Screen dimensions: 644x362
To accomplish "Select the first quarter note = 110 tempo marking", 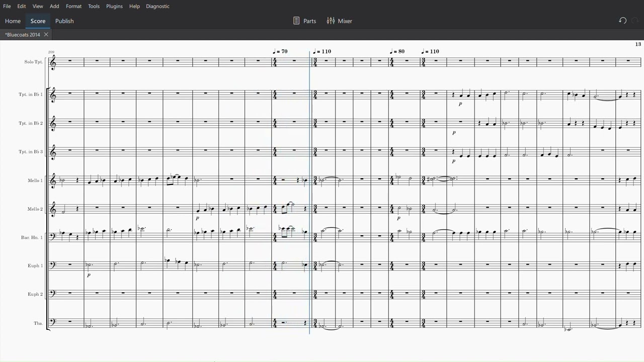I will [x=322, y=51].
